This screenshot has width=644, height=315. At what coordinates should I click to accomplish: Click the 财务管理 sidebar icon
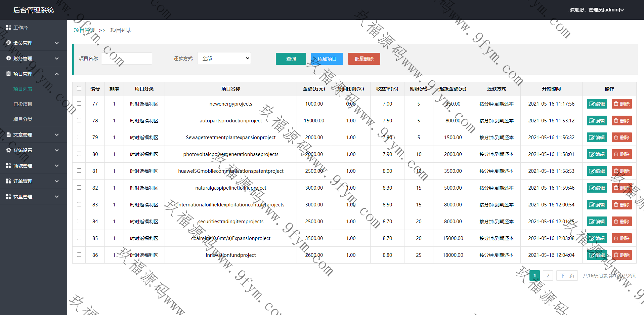tap(8, 58)
